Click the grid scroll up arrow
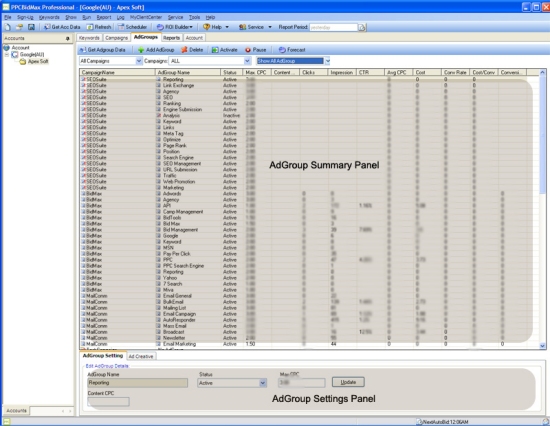 542,73
